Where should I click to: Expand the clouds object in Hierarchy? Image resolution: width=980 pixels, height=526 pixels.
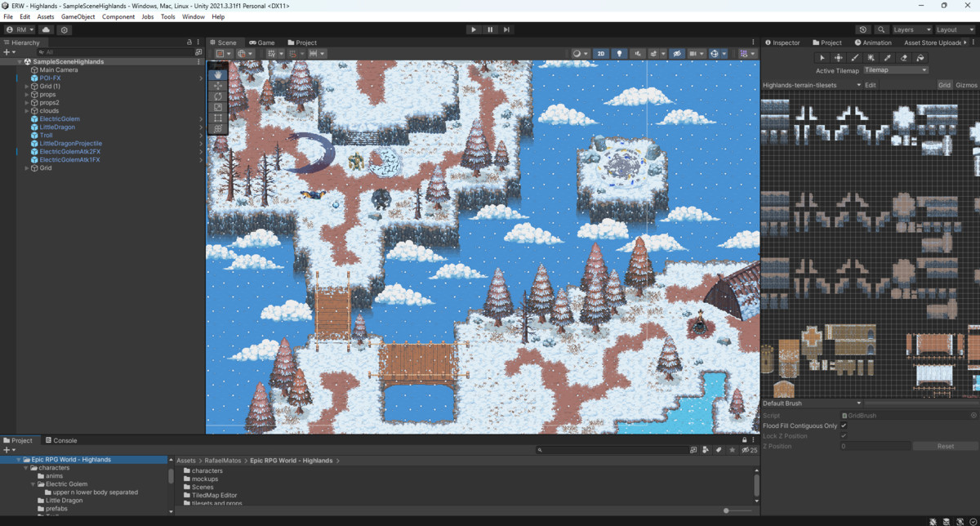click(27, 111)
